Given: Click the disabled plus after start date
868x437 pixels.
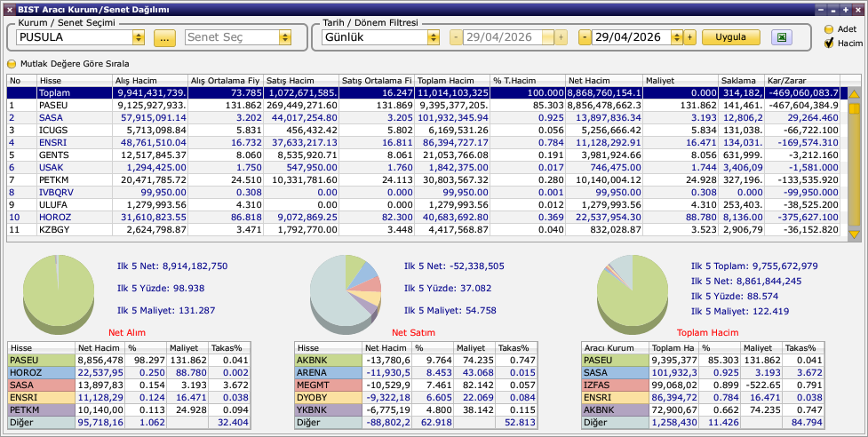Looking at the screenshot, I should (x=561, y=37).
